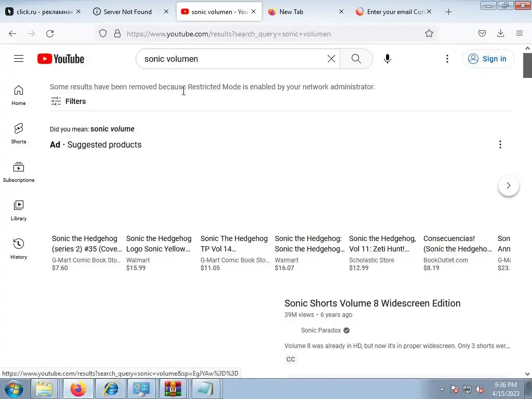The image size is (532, 399).
Task: Show next suggested products with arrow
Action: (x=508, y=185)
